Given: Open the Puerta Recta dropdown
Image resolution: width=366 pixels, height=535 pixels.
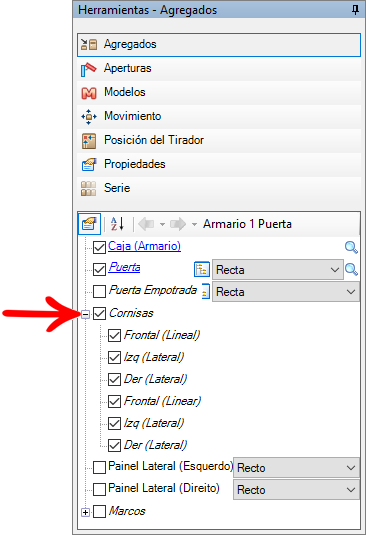Looking at the screenshot, I should pyautogui.click(x=278, y=270).
